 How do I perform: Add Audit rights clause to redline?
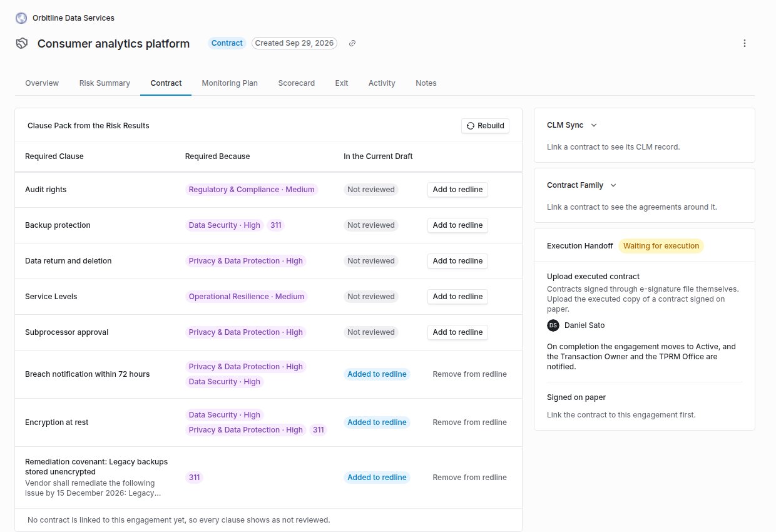click(457, 190)
